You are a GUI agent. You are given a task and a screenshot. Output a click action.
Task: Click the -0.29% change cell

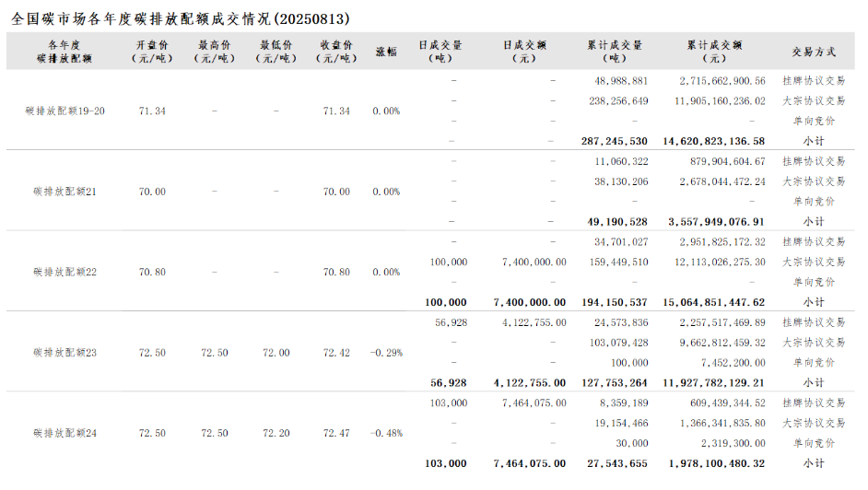(x=386, y=353)
